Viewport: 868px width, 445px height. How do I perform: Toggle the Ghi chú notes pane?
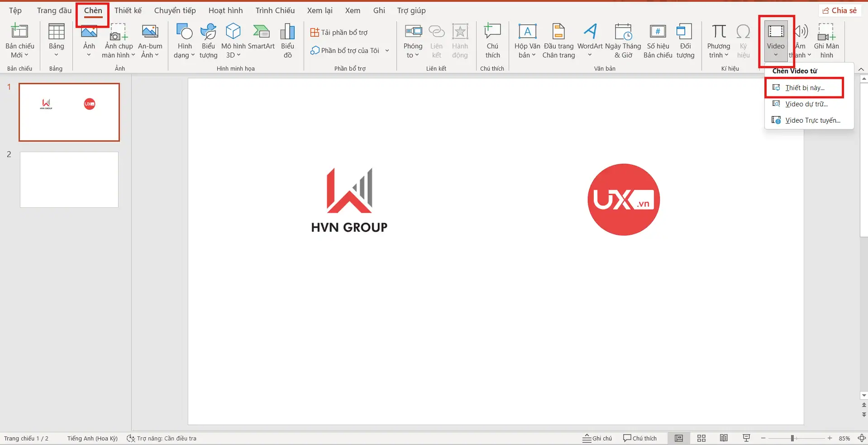597,438
